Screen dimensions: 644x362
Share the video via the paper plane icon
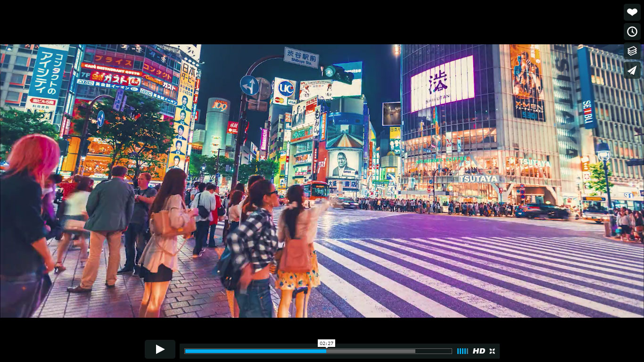coord(632,70)
